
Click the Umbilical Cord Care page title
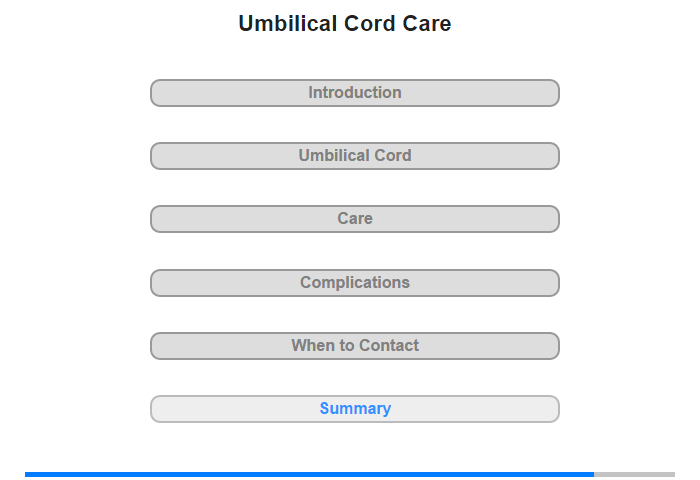click(x=345, y=24)
